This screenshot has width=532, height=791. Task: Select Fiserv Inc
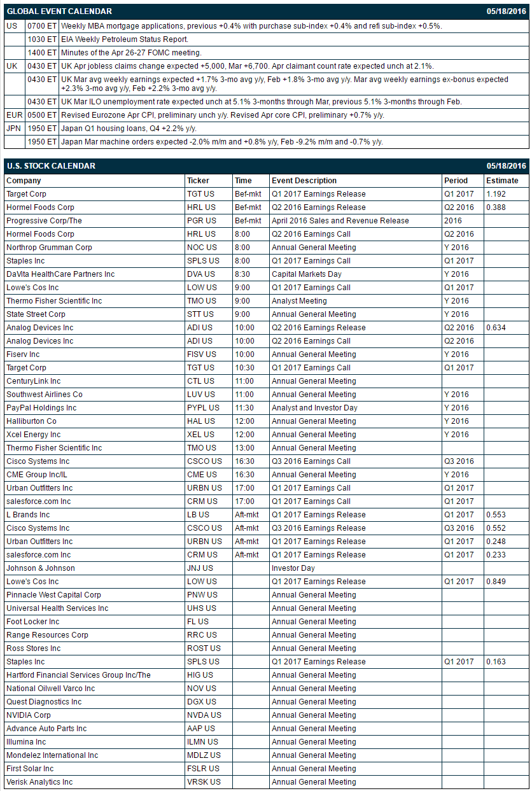click(23, 354)
